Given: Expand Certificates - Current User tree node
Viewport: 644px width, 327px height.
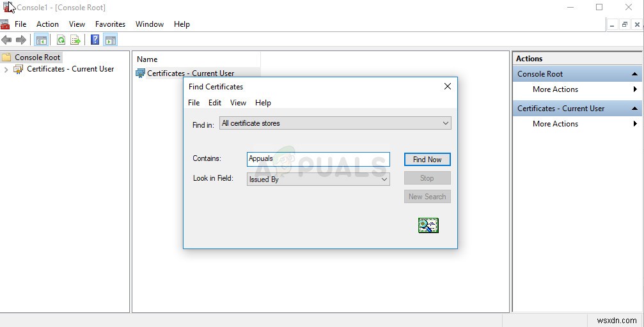Looking at the screenshot, I should 6,70.
